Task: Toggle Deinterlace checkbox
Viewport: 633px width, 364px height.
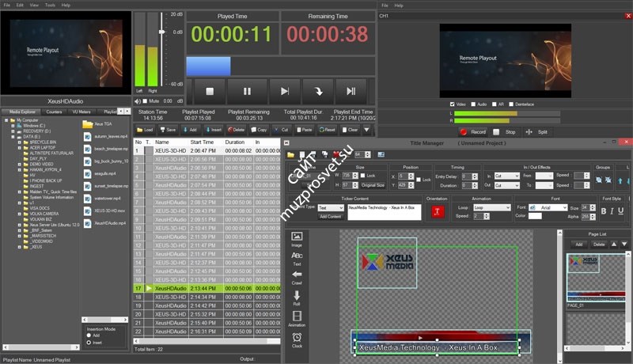Action: 511,104
